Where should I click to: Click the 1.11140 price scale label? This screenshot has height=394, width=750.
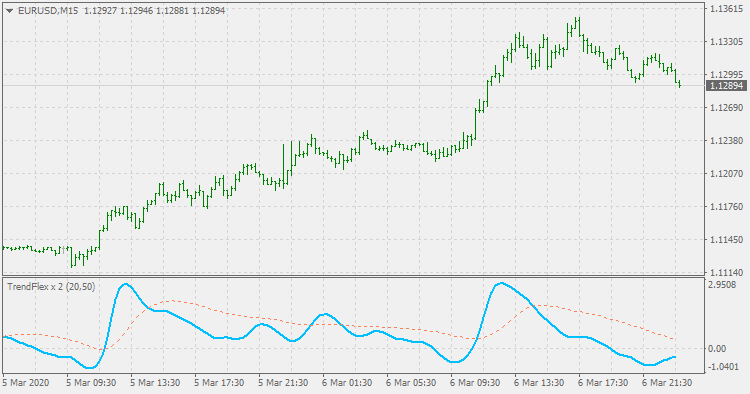[x=727, y=273]
